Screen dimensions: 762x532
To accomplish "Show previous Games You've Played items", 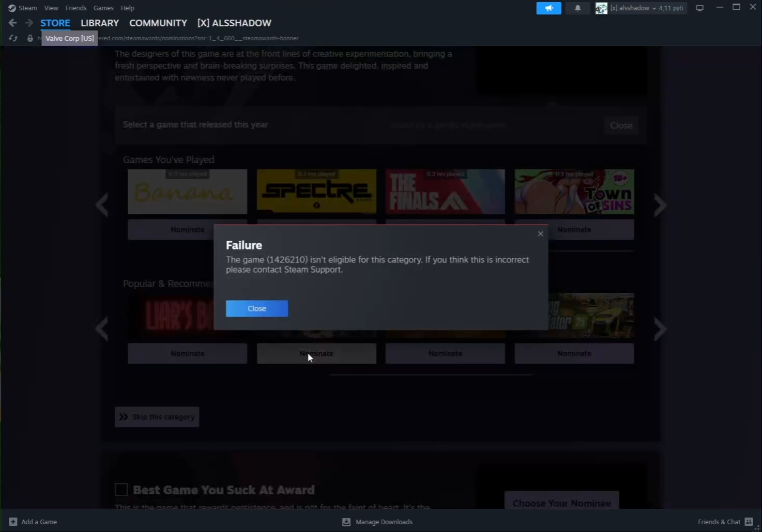I will (102, 205).
